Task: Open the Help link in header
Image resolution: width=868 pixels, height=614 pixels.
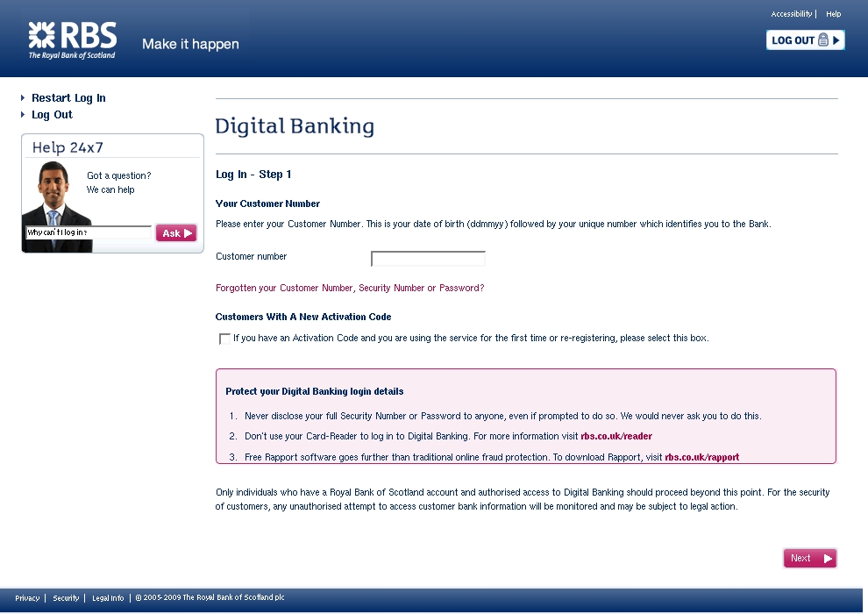Action: (x=833, y=14)
